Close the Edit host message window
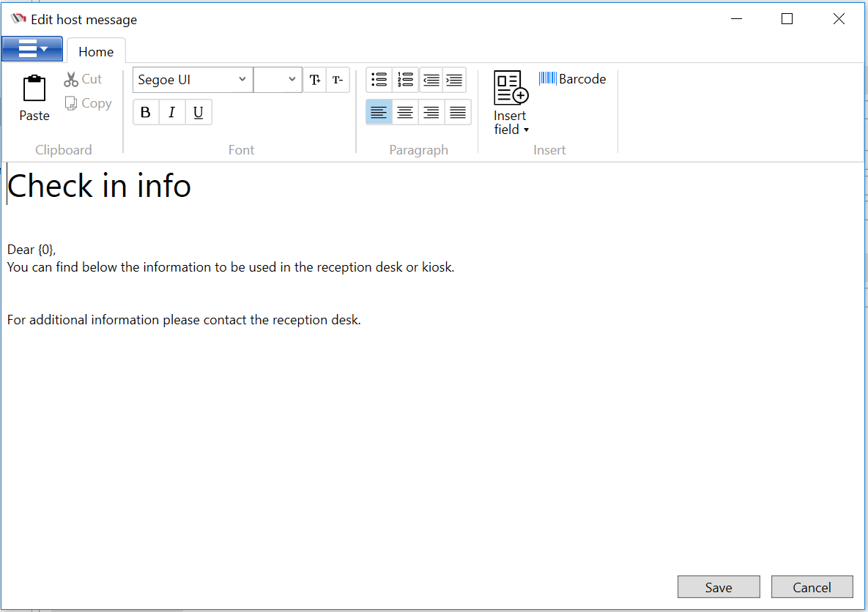Screen dimensions: 868x612 tap(839, 19)
